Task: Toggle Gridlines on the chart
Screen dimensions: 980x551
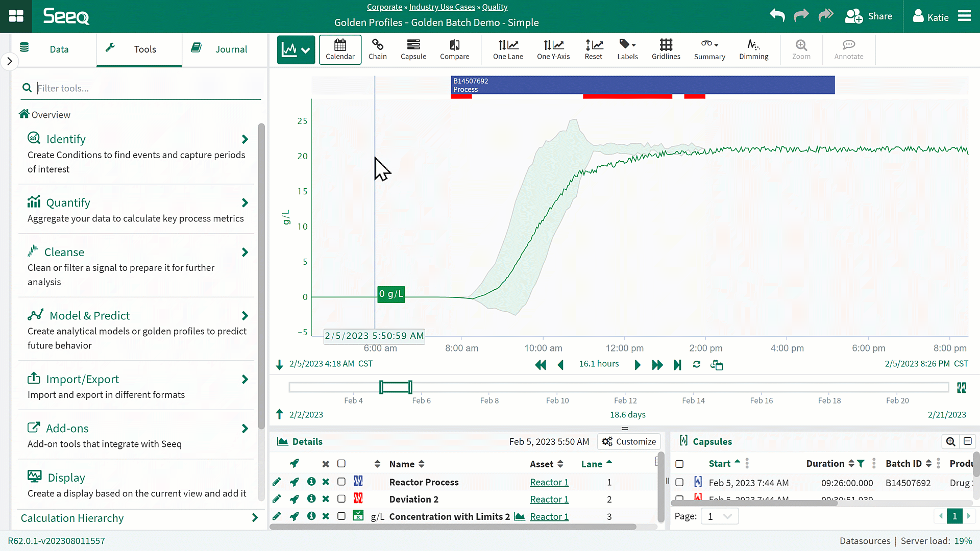Action: [666, 49]
